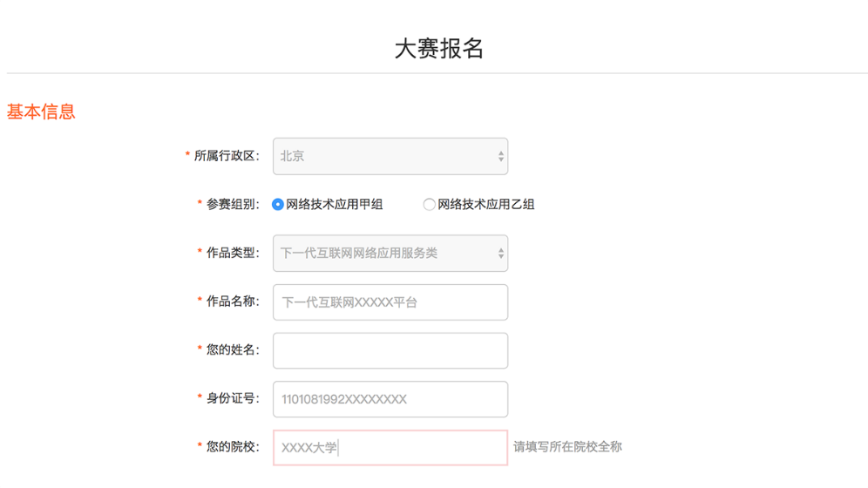This screenshot has width=868, height=488.
Task: Click the 身份证号 field label
Action: [x=233, y=398]
